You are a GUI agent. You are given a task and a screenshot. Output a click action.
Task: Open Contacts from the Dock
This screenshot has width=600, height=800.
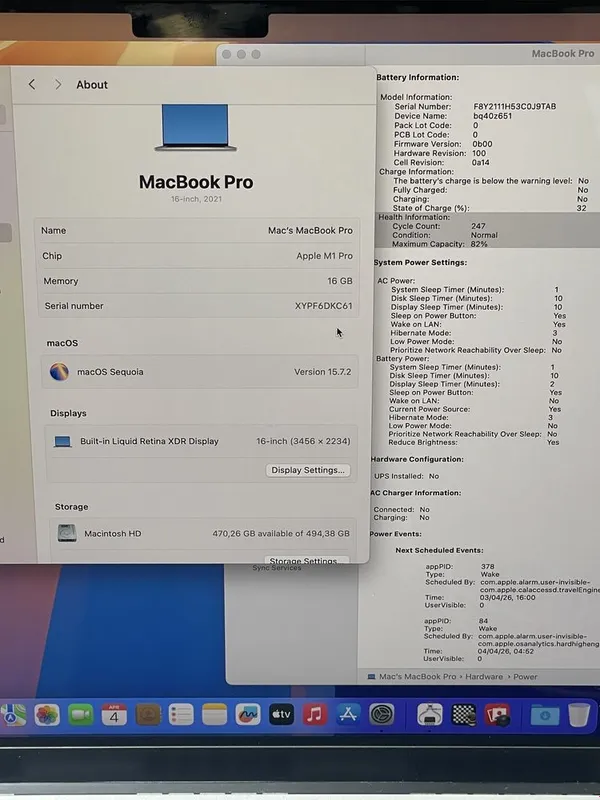pos(148,715)
